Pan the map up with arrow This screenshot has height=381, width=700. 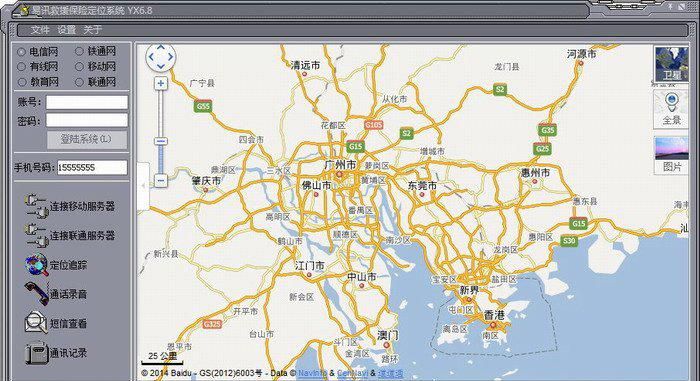[x=161, y=47]
